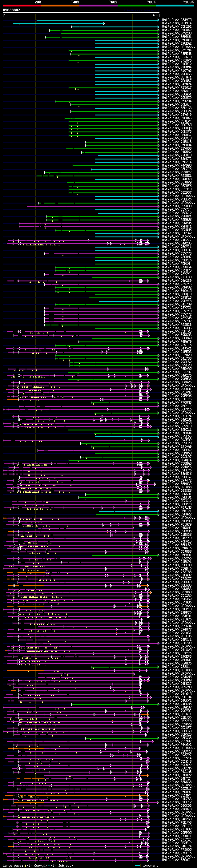This screenshot has height=868, width=197.
Task: Select the UniRef100_Q4A2Z7 label
Action: 177,240
